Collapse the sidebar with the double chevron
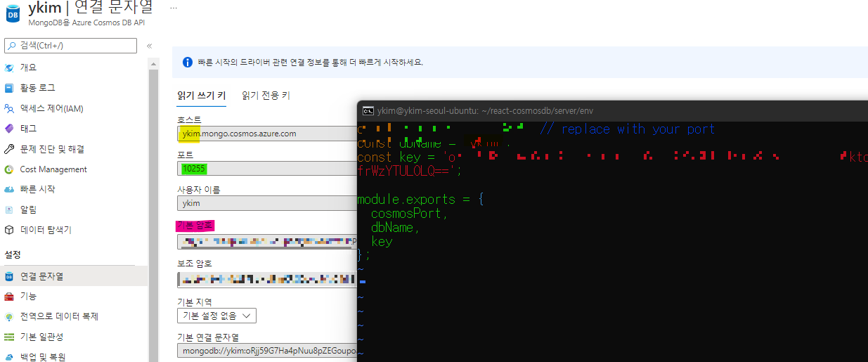 pos(149,46)
